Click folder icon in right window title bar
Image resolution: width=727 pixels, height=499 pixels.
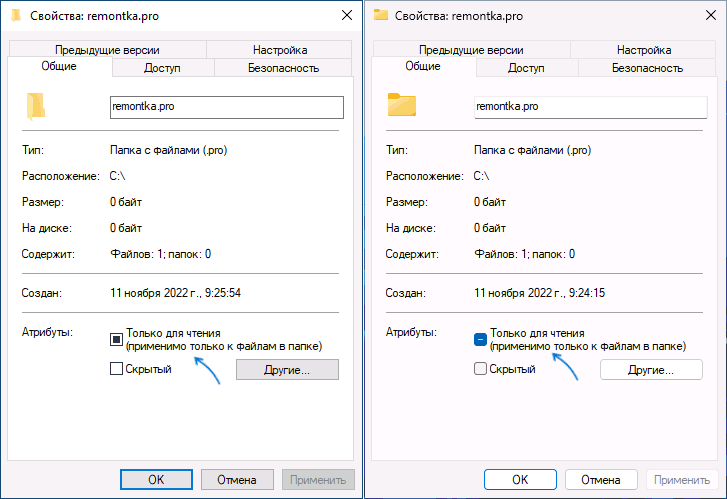[381, 15]
